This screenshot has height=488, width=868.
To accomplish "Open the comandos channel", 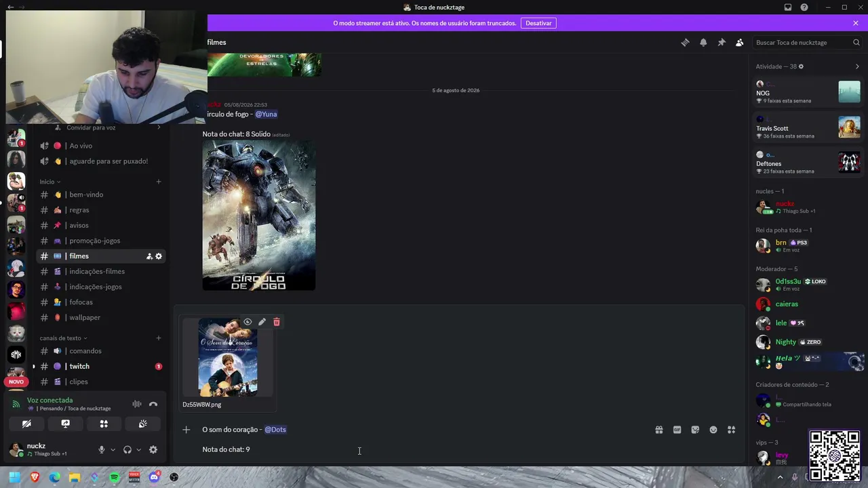I will pos(100,351).
